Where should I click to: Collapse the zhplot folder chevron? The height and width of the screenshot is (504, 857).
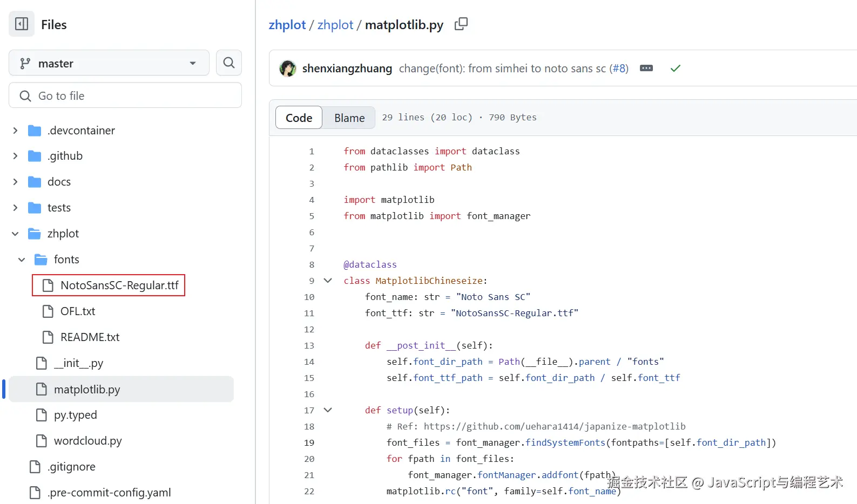pos(15,234)
